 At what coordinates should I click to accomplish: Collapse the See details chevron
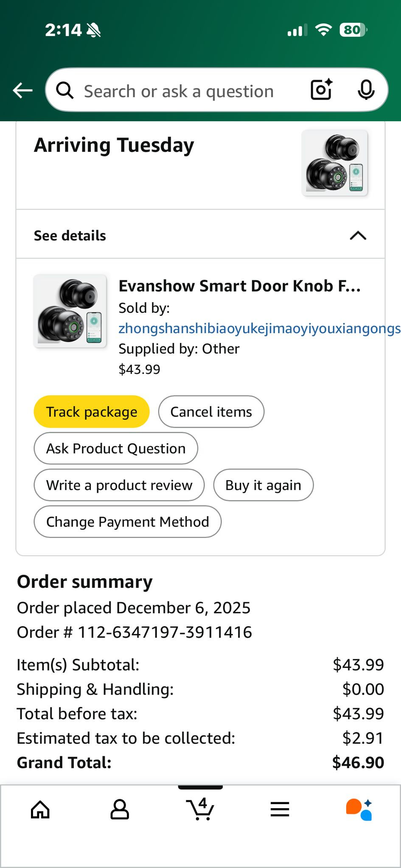pos(358,236)
